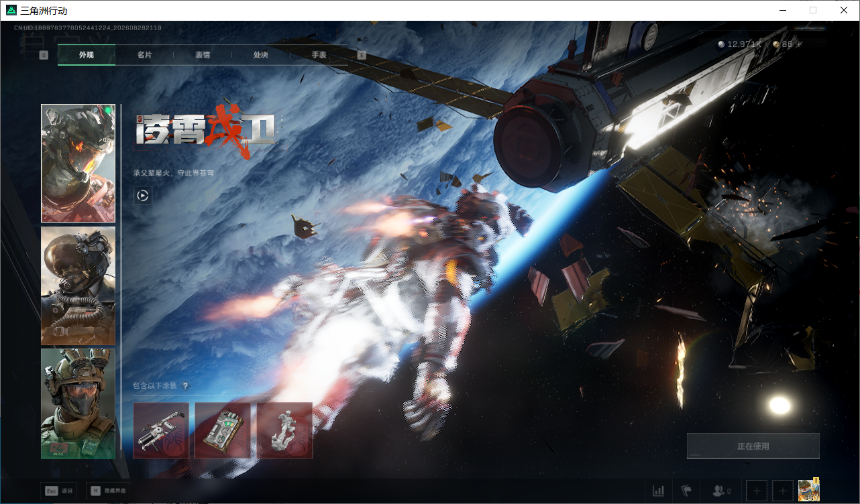Select the red-visor space armor skin thumbnail
Viewport: 860px width, 504px height.
pyautogui.click(x=78, y=163)
